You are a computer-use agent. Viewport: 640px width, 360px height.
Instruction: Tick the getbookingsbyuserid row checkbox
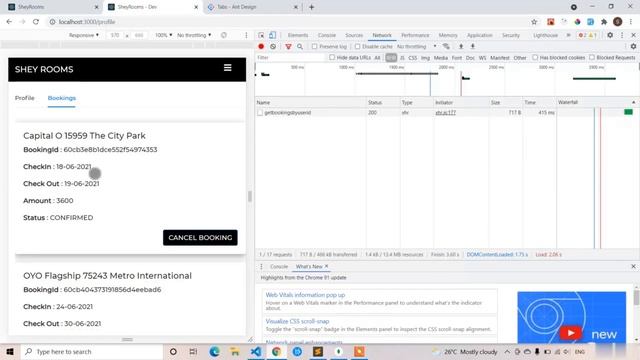(x=260, y=113)
